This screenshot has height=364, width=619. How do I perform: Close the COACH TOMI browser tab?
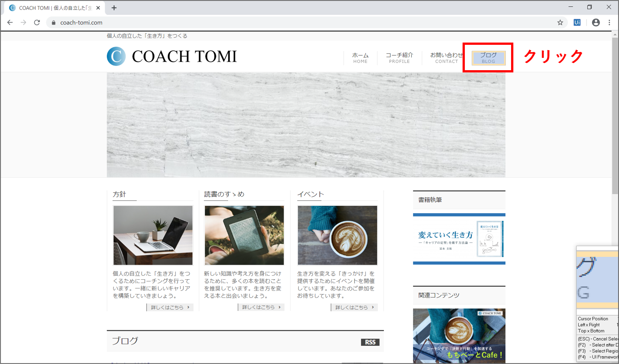pyautogui.click(x=98, y=8)
